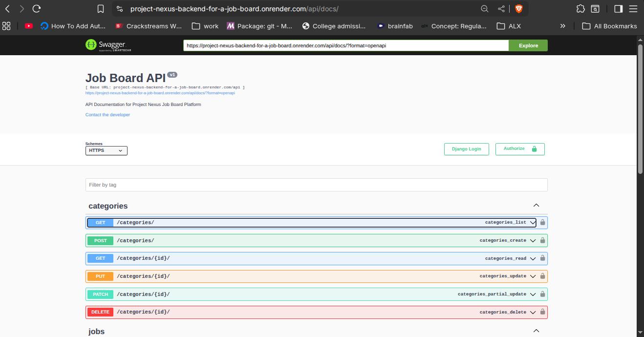Collapse the categories section chevron
The height and width of the screenshot is (337, 644).
536,205
